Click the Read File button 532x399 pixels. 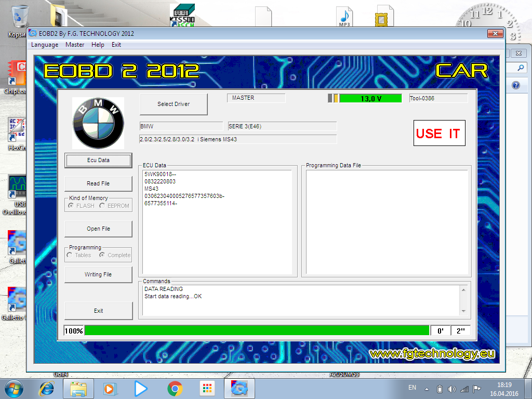click(98, 183)
